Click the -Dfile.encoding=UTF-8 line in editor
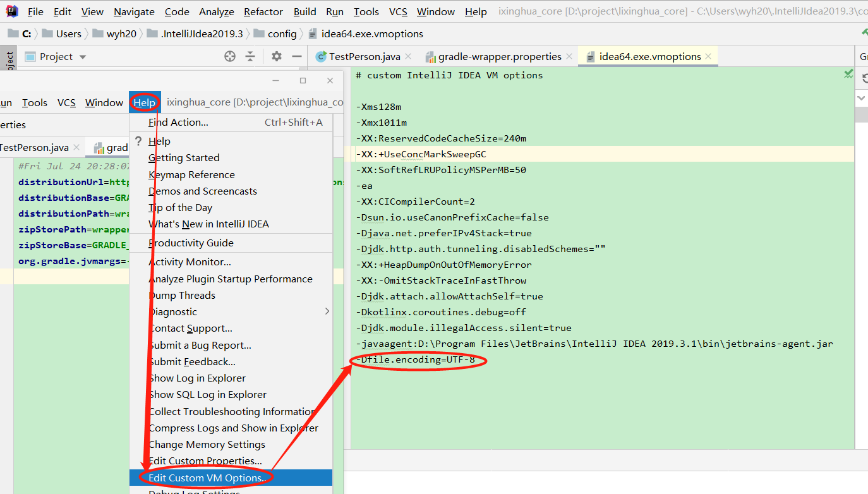Image resolution: width=868 pixels, height=494 pixels. click(x=416, y=359)
